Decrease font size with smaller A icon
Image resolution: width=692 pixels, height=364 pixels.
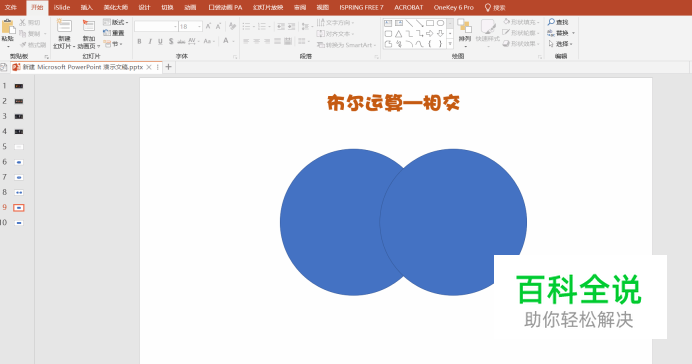tap(218, 26)
